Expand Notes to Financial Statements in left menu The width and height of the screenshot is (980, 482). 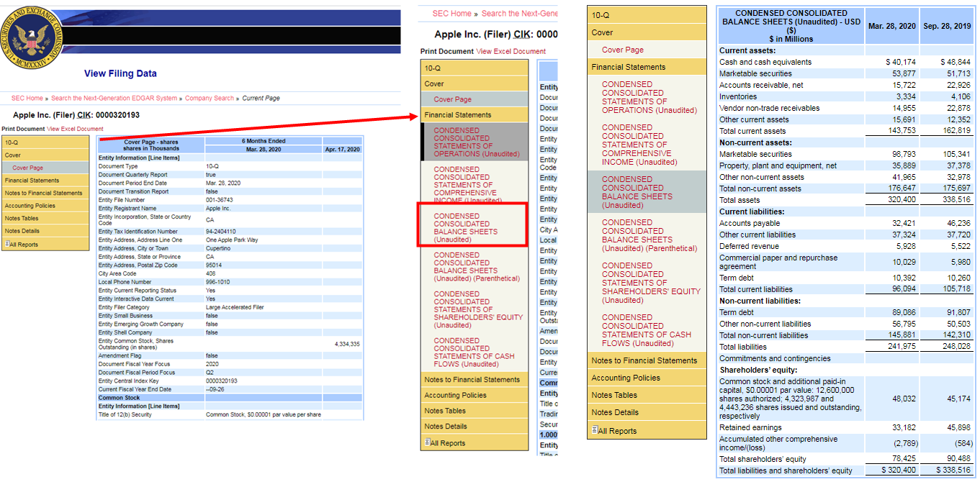(45, 193)
